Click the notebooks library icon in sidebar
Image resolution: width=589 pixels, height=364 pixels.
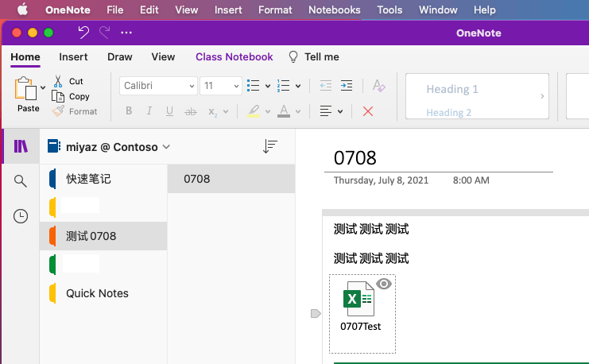tap(21, 146)
